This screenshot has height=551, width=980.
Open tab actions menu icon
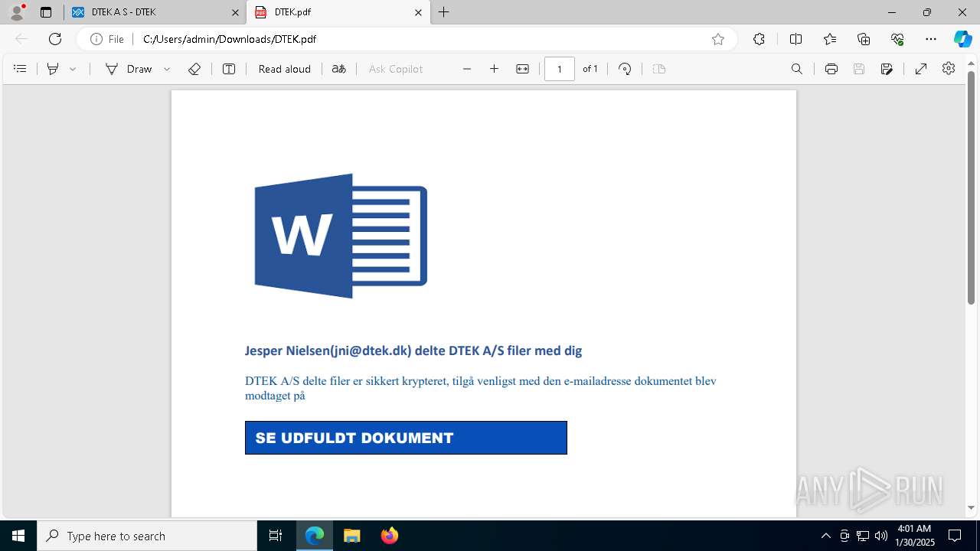click(46, 12)
